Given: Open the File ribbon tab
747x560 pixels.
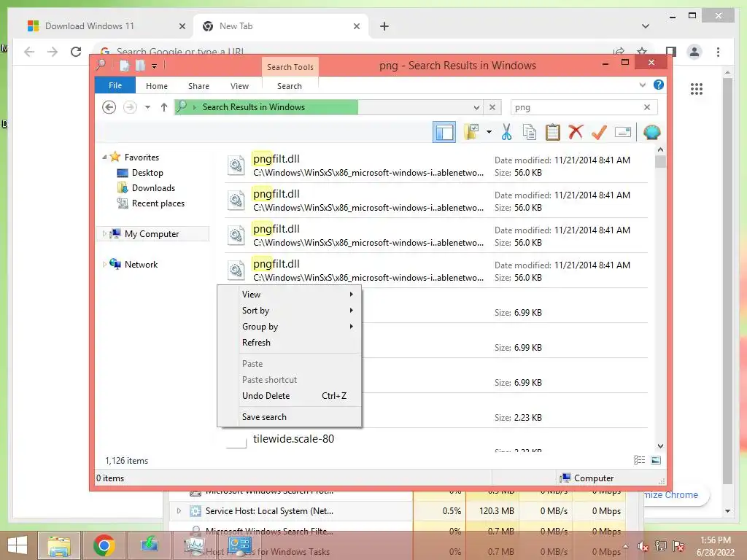Looking at the screenshot, I should (115, 85).
